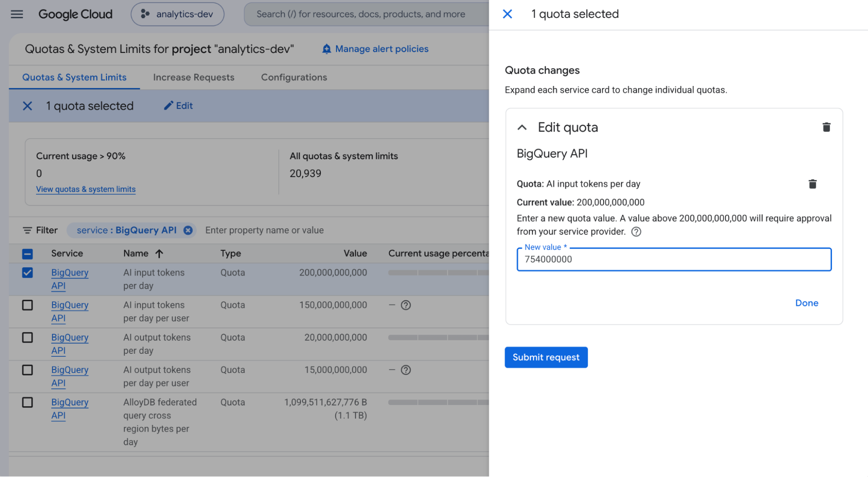
Task: Open Manage alert policies
Action: [375, 49]
